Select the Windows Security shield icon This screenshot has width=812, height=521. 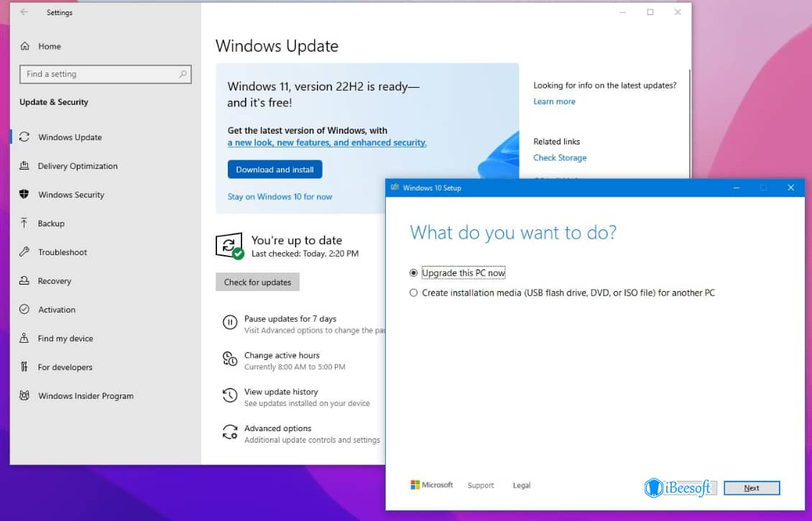click(24, 195)
